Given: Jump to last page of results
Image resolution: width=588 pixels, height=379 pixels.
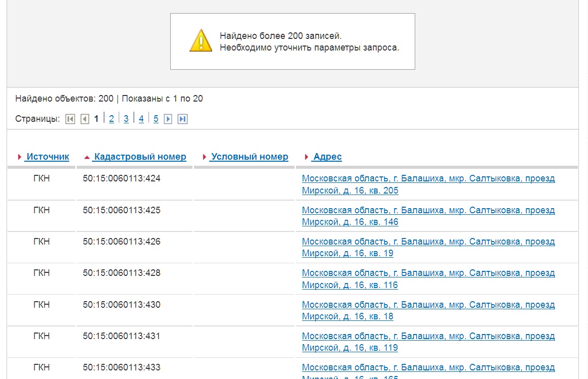Looking at the screenshot, I should pyautogui.click(x=183, y=119).
